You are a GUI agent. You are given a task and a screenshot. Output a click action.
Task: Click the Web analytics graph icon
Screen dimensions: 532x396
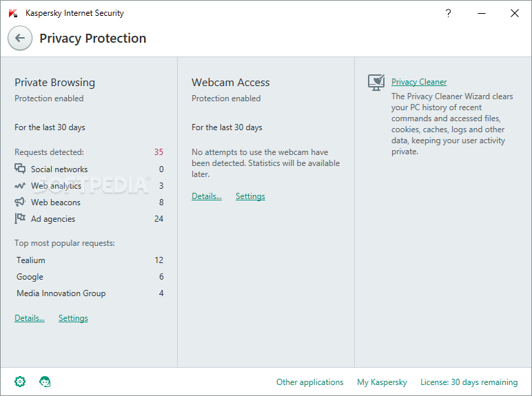click(20, 185)
